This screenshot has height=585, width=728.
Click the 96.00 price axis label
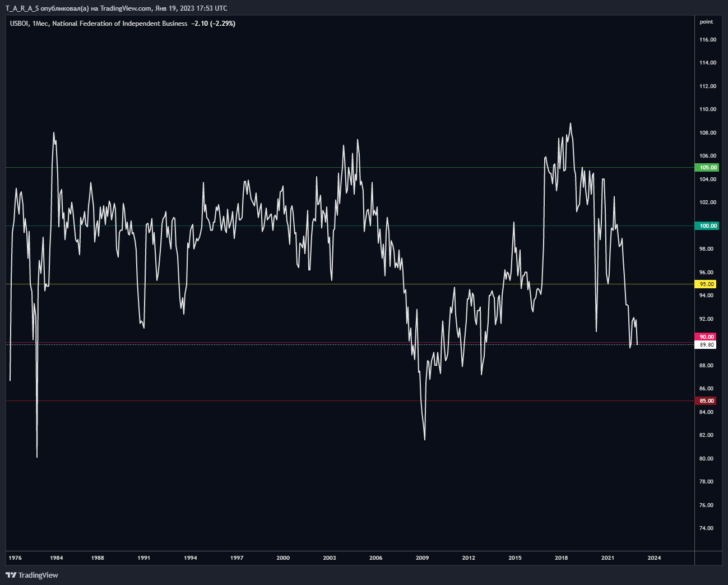(x=706, y=273)
